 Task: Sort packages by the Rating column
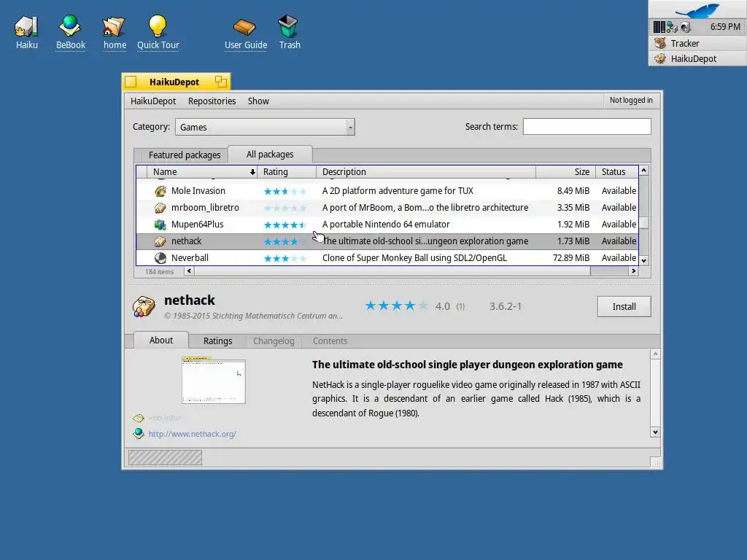287,172
